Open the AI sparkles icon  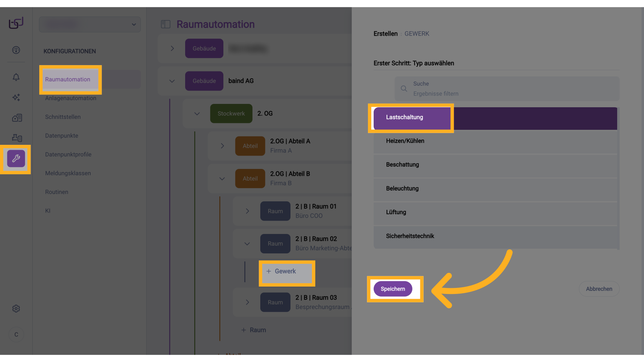point(16,98)
